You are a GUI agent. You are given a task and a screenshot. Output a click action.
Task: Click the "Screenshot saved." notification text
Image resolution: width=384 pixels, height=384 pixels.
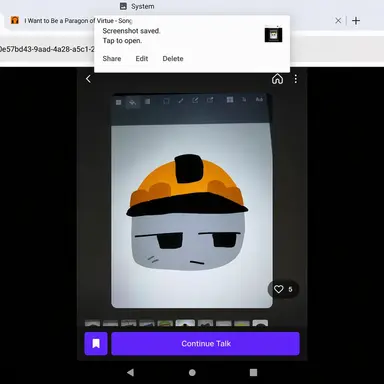point(131,31)
